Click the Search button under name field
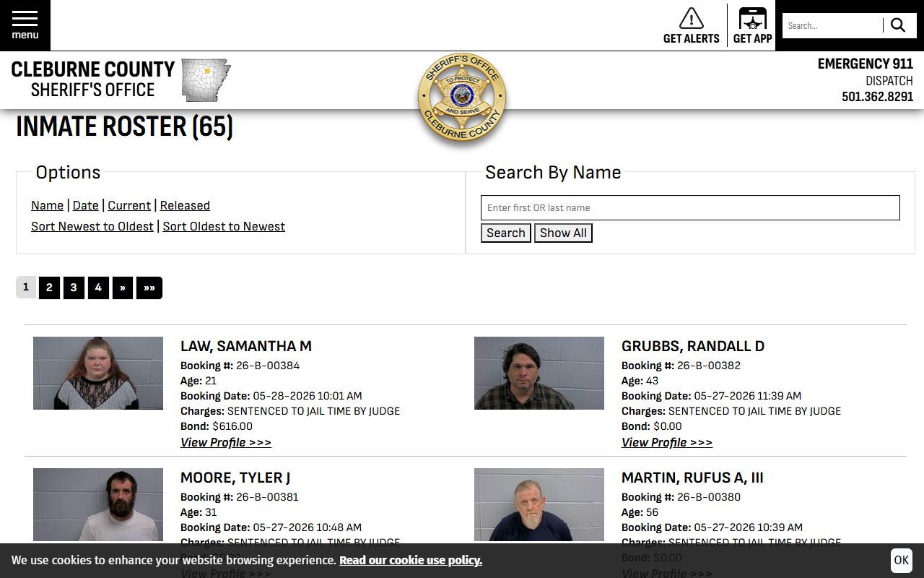This screenshot has height=578, width=924. (x=505, y=233)
